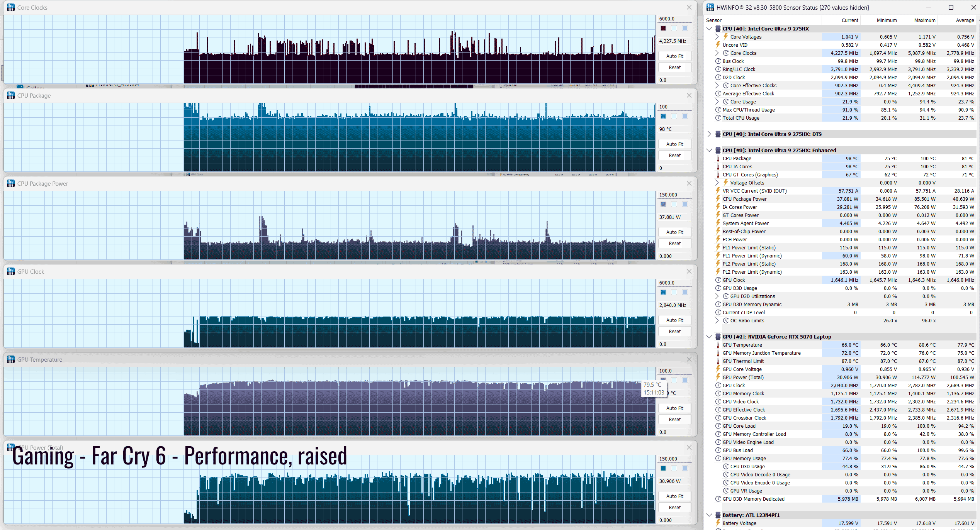
Task: Expand the CPU DTS sensor group
Action: [709, 134]
